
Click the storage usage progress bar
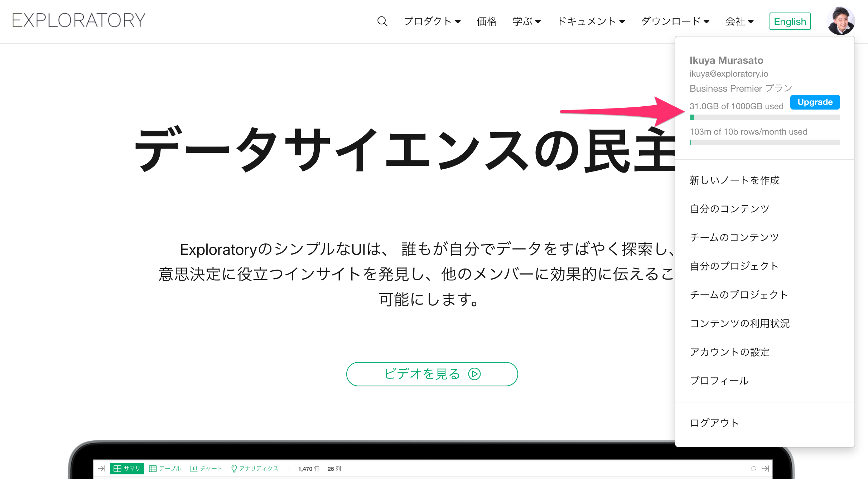point(765,117)
